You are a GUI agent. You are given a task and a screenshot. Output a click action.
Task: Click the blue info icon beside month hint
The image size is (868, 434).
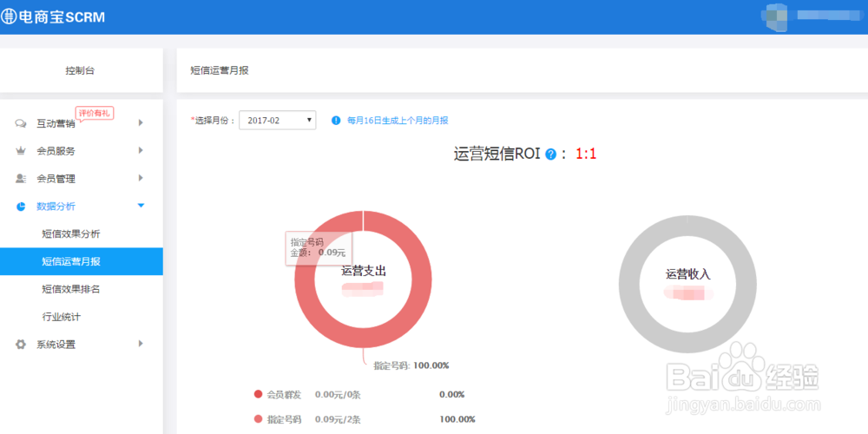pyautogui.click(x=335, y=120)
